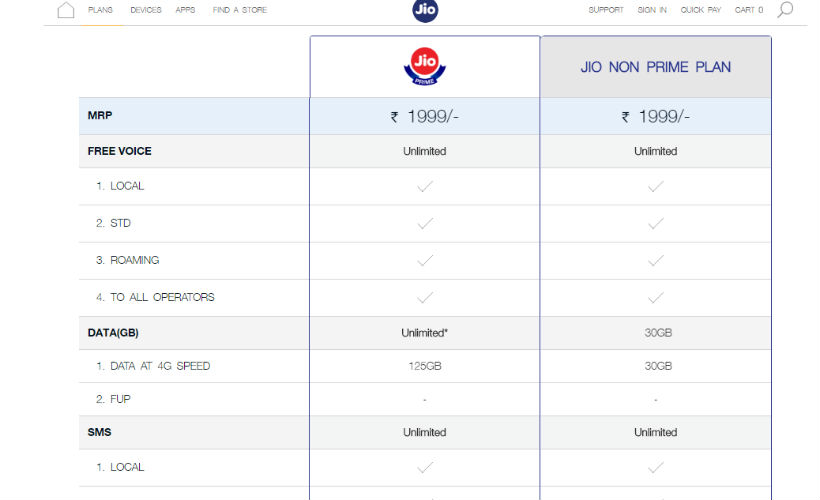Click the round Jio logo in header
Image resolution: width=820 pixels, height=500 pixels.
(425, 9)
